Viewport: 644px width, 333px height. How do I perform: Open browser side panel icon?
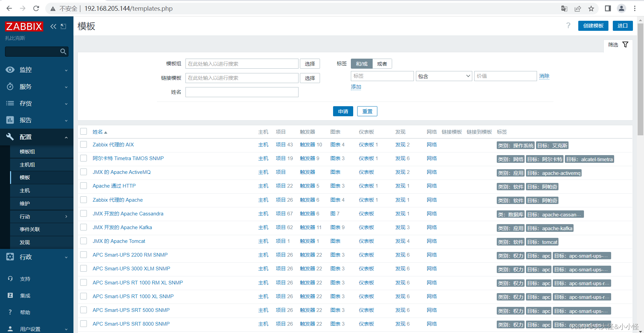(x=608, y=8)
